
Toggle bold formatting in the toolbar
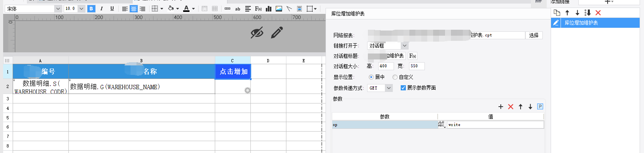point(91,8)
